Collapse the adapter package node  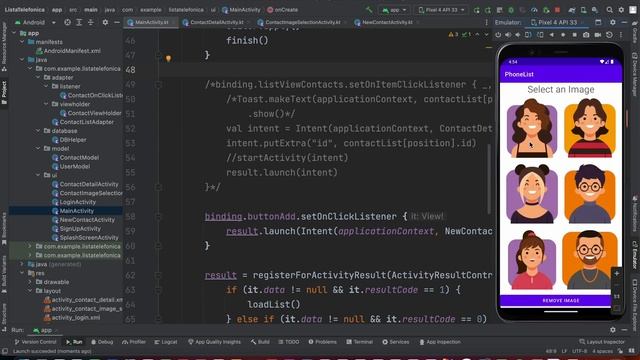tap(38, 77)
